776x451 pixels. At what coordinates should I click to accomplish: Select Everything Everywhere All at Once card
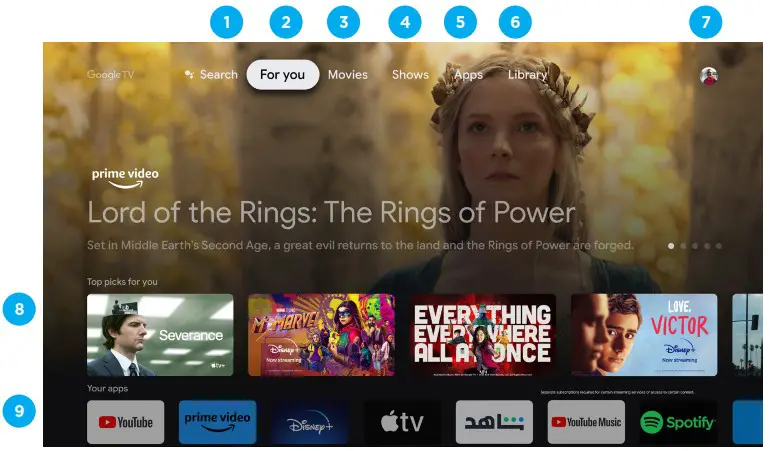click(x=483, y=335)
